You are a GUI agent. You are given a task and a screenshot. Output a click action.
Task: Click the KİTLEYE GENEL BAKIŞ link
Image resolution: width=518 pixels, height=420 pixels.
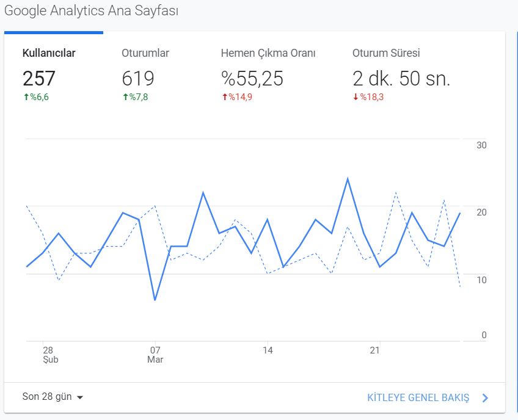point(418,397)
